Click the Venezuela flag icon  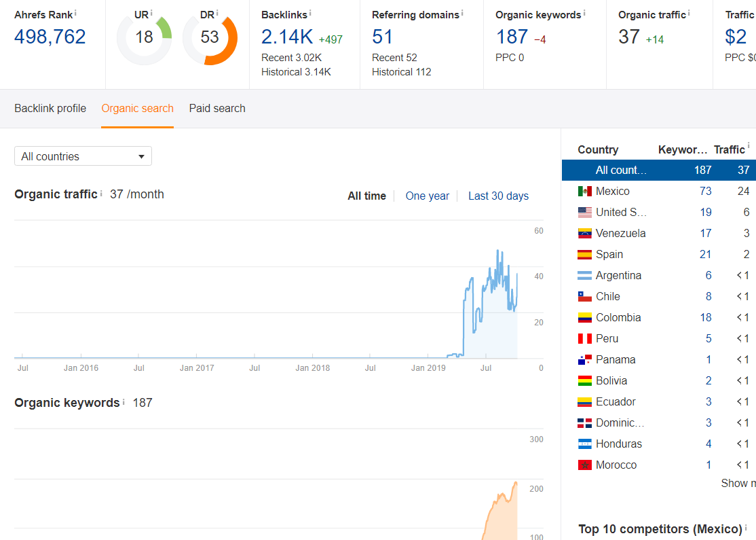coord(584,233)
